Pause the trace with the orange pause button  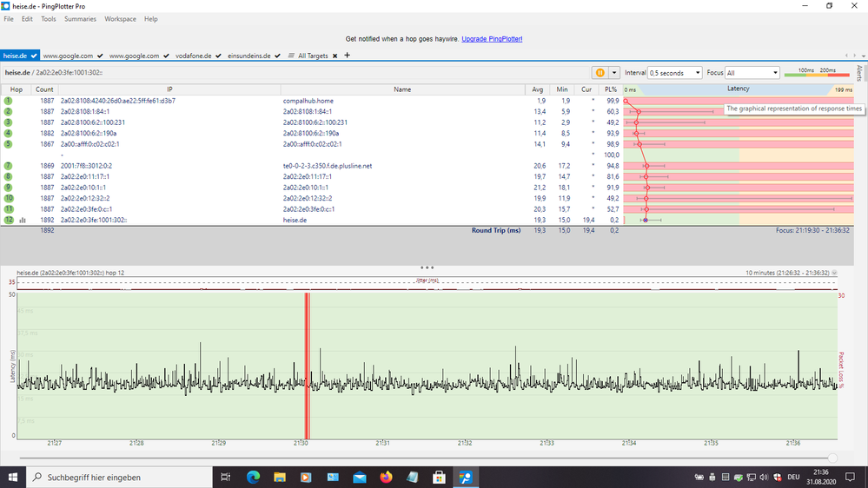600,73
